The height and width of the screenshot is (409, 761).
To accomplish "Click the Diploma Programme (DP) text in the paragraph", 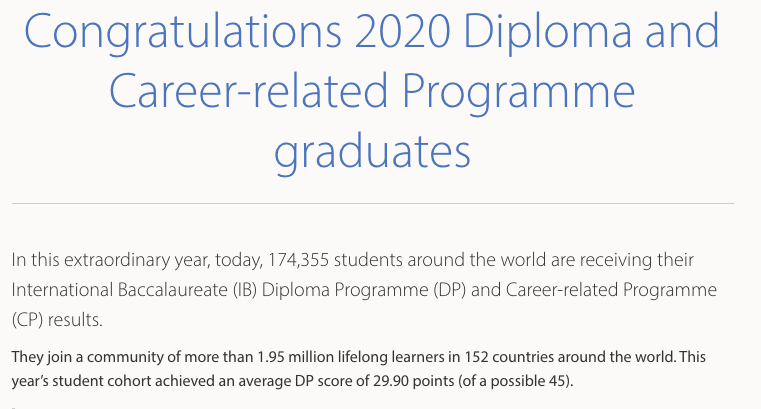I will (x=364, y=290).
